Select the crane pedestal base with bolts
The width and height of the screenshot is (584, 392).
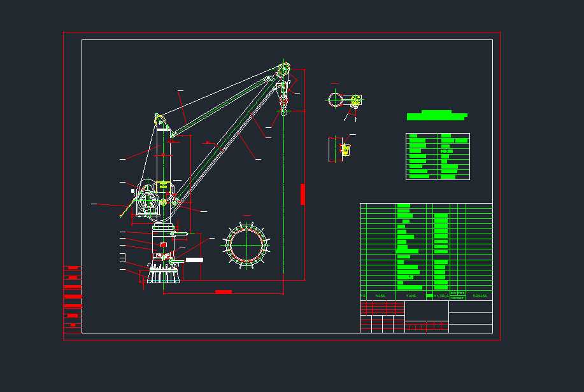[x=164, y=273]
